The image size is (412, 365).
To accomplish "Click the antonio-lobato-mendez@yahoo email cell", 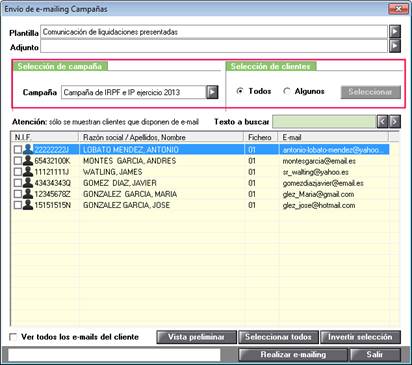I will point(334,150).
